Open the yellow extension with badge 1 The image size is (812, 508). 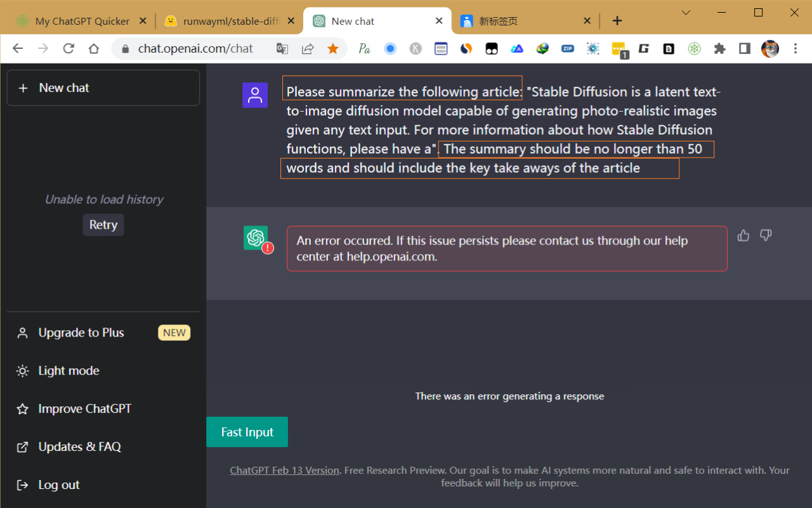[x=619, y=50]
